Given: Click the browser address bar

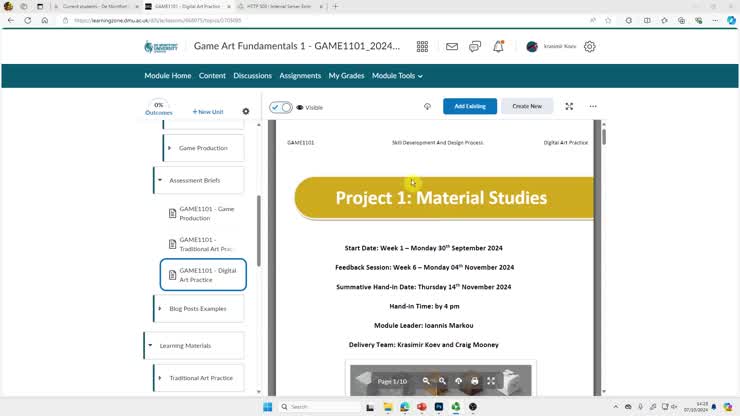Looking at the screenshot, I should coord(326,20).
